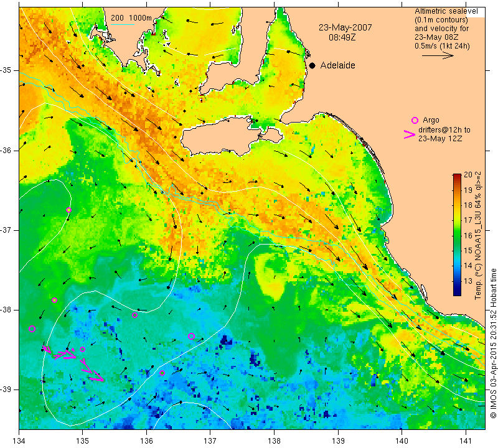Click Argo float marker near 134.2°E, 38.25°S
Viewport: 498px width, 448px height.
pos(32,329)
